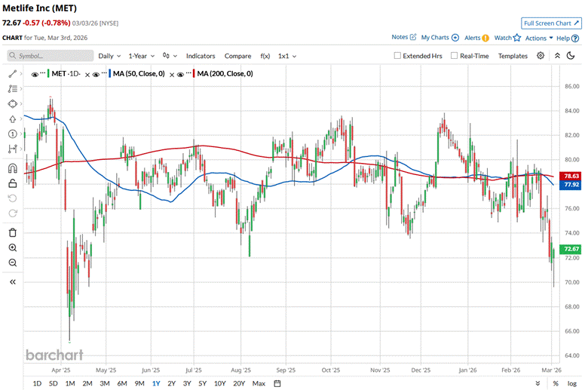Toggle the drawings lock icon
Viewport: 588px width, 390px height.
point(12,183)
